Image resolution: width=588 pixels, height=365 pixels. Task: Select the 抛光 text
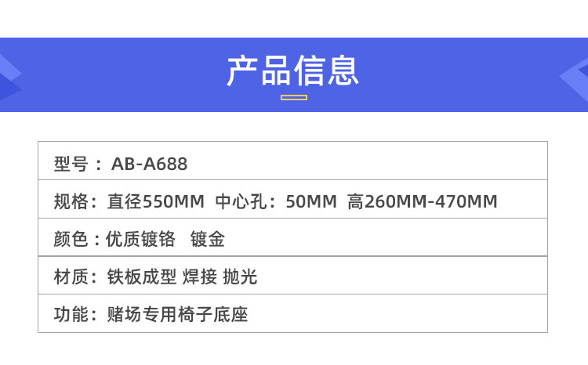(240, 276)
